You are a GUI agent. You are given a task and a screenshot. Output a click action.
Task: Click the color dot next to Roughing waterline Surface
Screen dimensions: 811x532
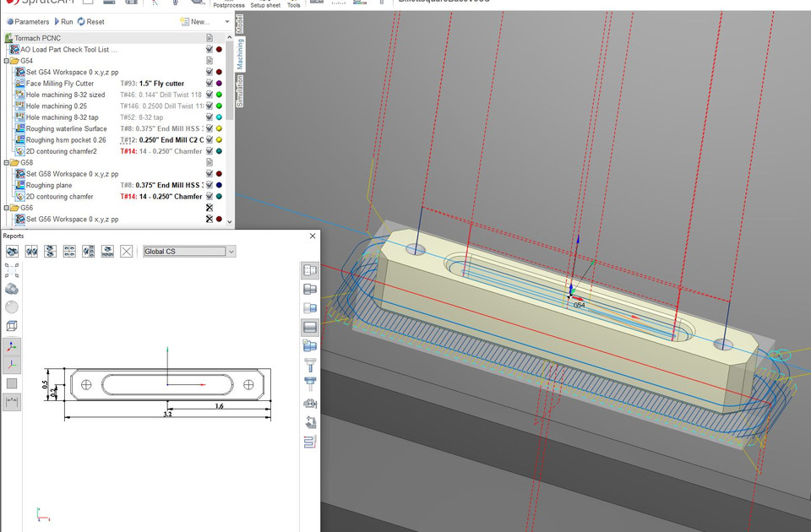point(218,128)
